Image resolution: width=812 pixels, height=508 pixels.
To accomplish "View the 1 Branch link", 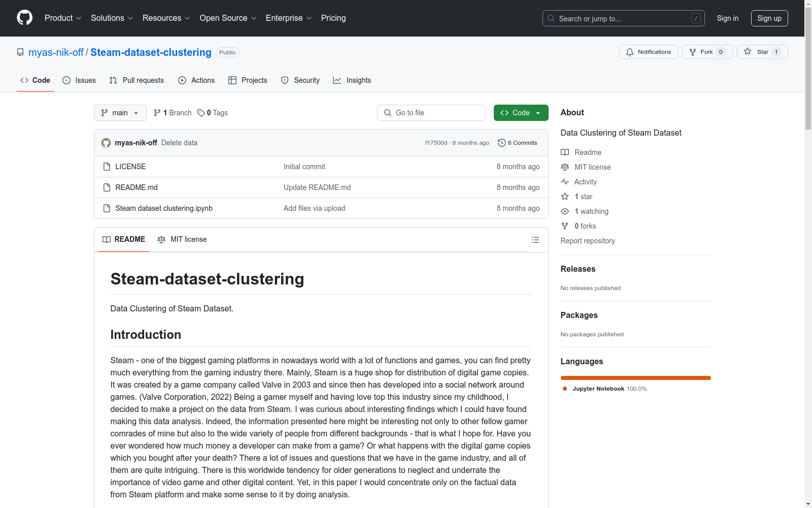I will pos(173,113).
